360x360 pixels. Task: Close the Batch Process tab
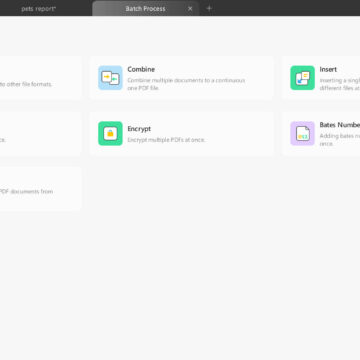190,9
